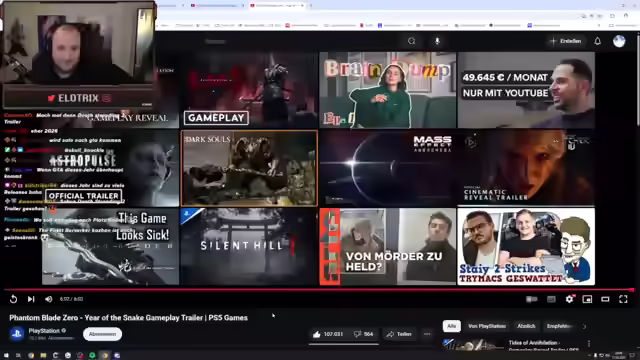Screen dimensions: 640x360
Task: Subscribe via the Abonnieren button
Action: click(102, 334)
